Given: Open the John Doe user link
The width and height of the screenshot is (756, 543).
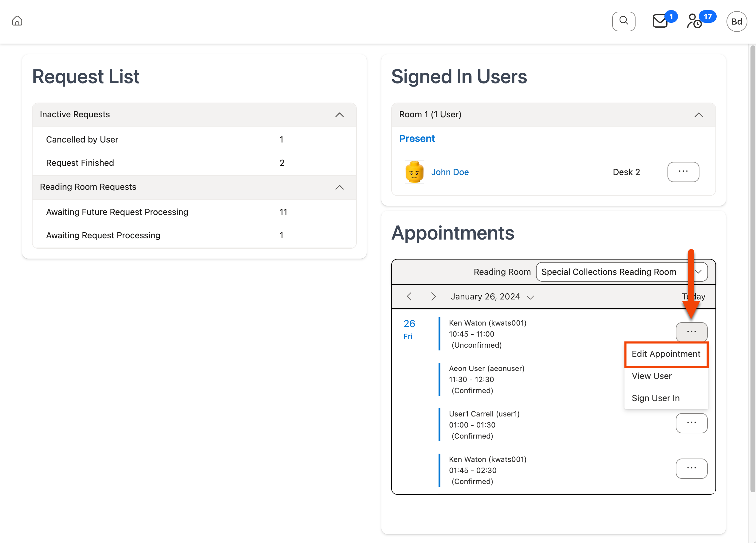Looking at the screenshot, I should [450, 172].
